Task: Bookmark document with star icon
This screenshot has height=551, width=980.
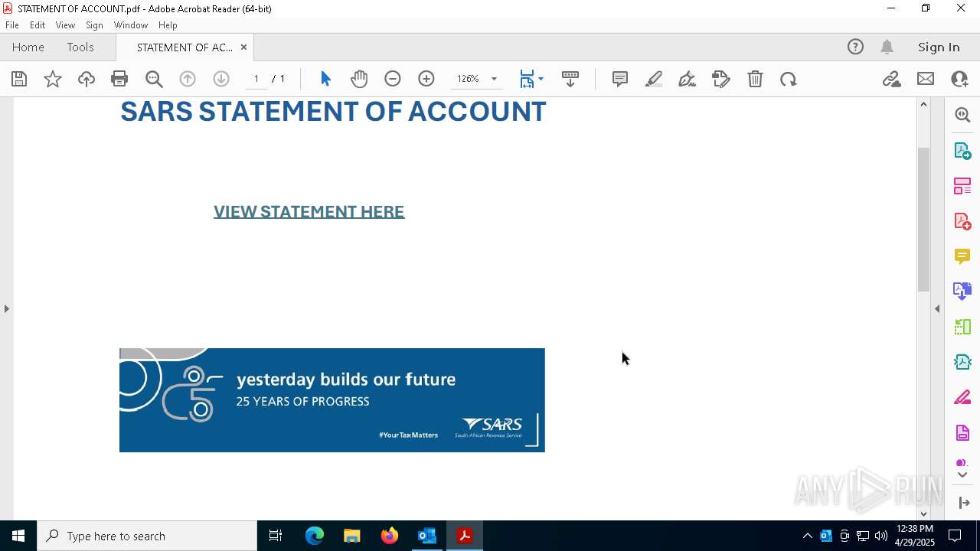Action: point(53,79)
